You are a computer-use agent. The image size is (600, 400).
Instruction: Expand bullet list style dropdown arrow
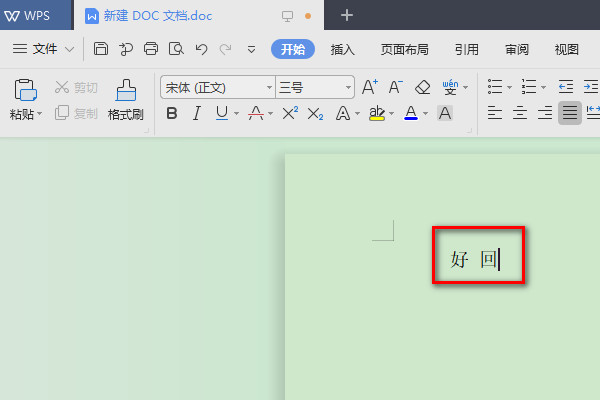(x=509, y=88)
